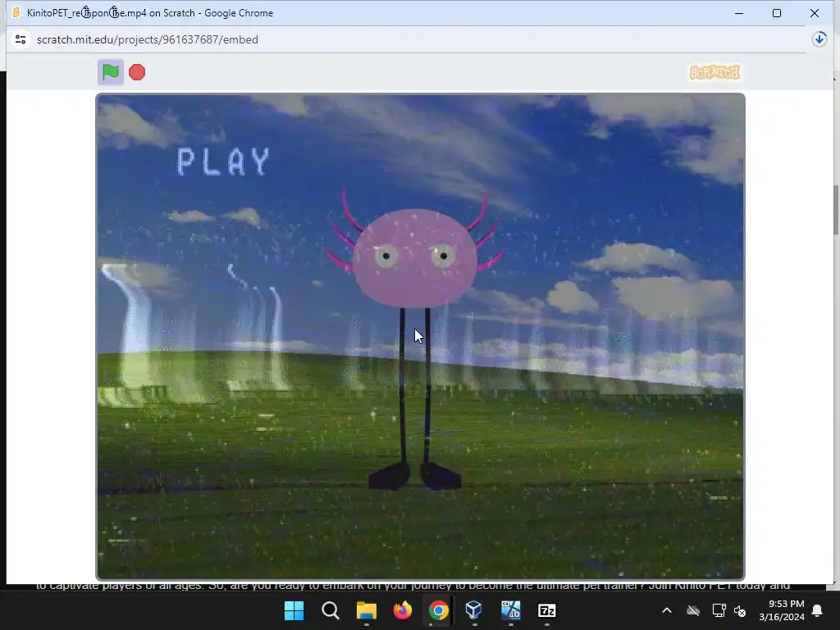
Task: Open site information icon in address bar
Action: tap(21, 39)
